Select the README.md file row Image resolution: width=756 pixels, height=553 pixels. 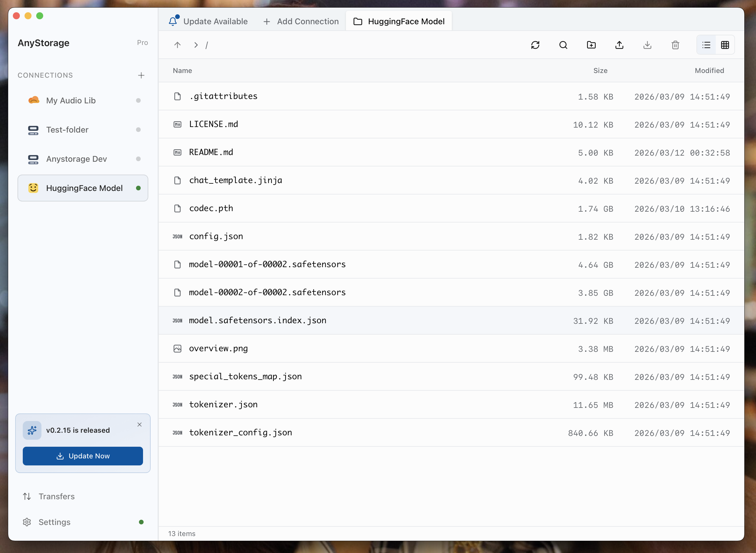point(211,152)
